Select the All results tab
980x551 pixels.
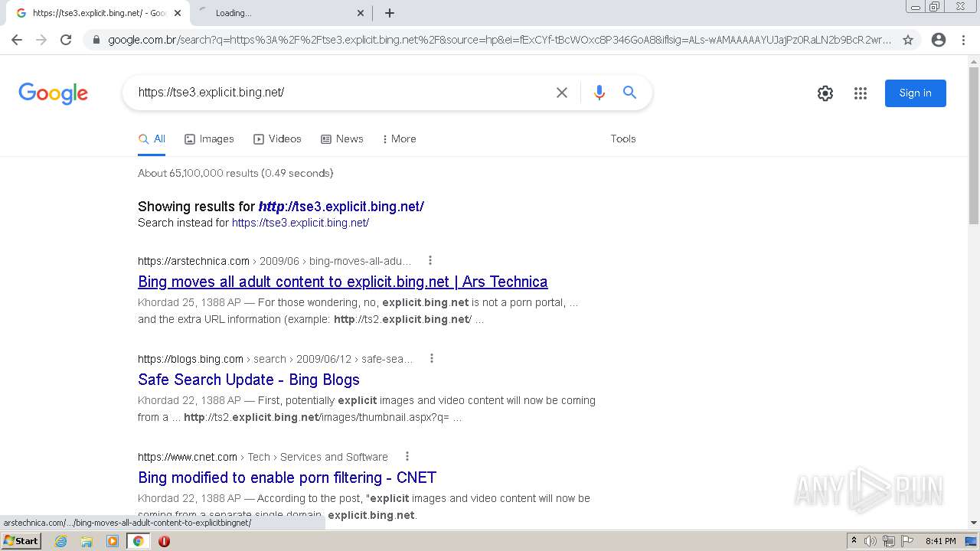coord(152,139)
